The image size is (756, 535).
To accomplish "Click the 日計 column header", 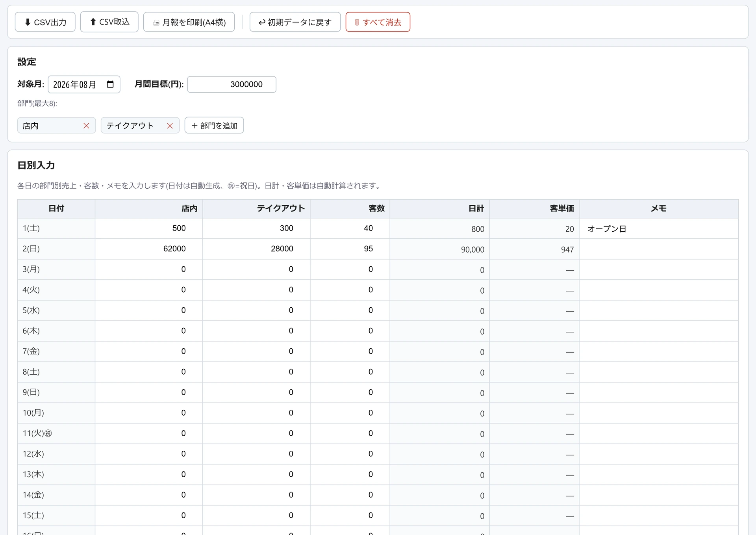I will click(440, 208).
